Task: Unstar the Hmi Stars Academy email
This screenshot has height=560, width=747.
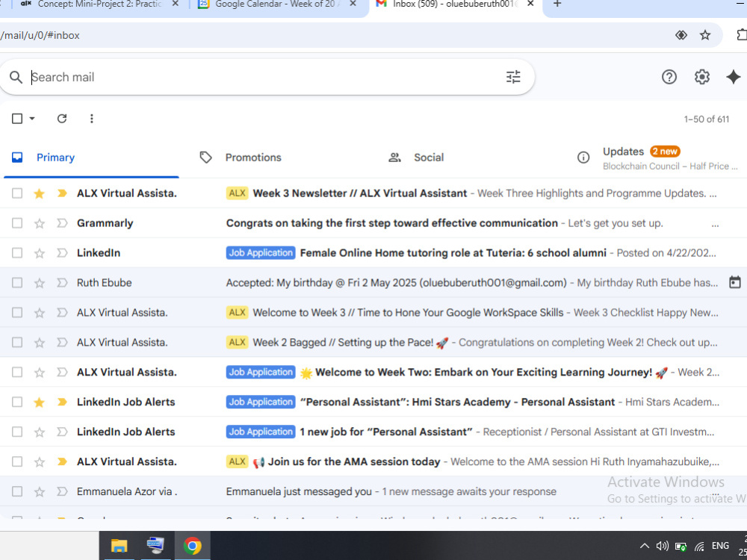Action: point(40,402)
